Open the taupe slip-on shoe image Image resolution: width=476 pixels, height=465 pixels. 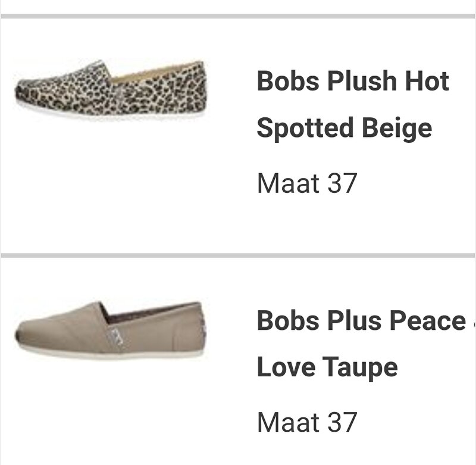point(111,329)
